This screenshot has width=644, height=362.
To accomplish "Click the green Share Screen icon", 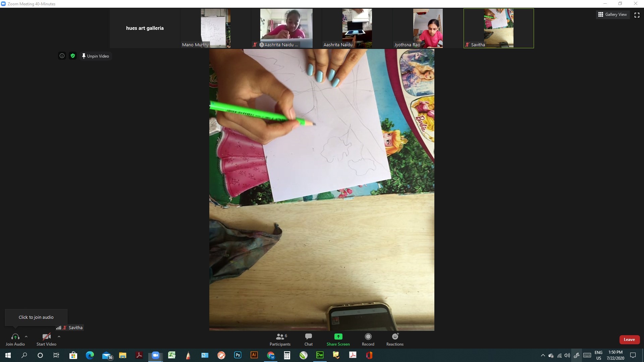I will (338, 337).
